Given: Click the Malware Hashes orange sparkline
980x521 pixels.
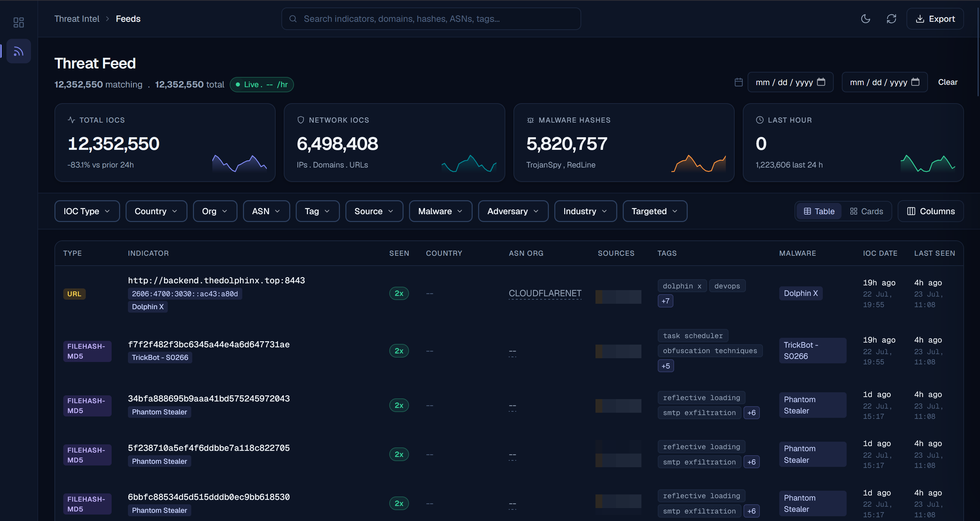Looking at the screenshot, I should click(x=699, y=163).
